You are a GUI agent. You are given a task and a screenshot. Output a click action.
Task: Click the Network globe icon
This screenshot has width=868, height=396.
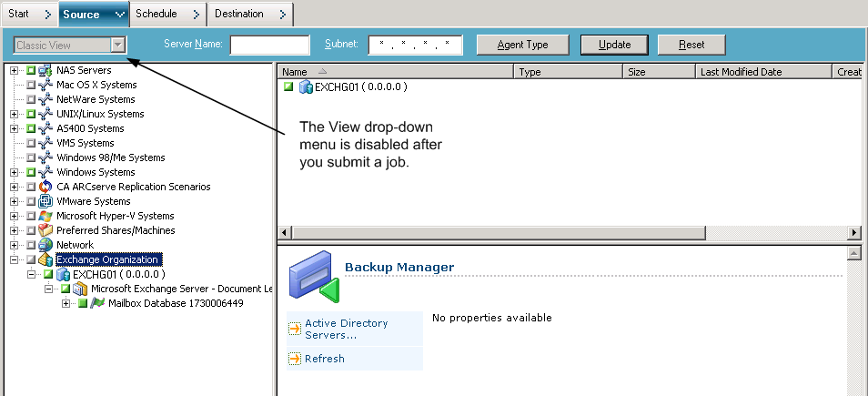[45, 245]
